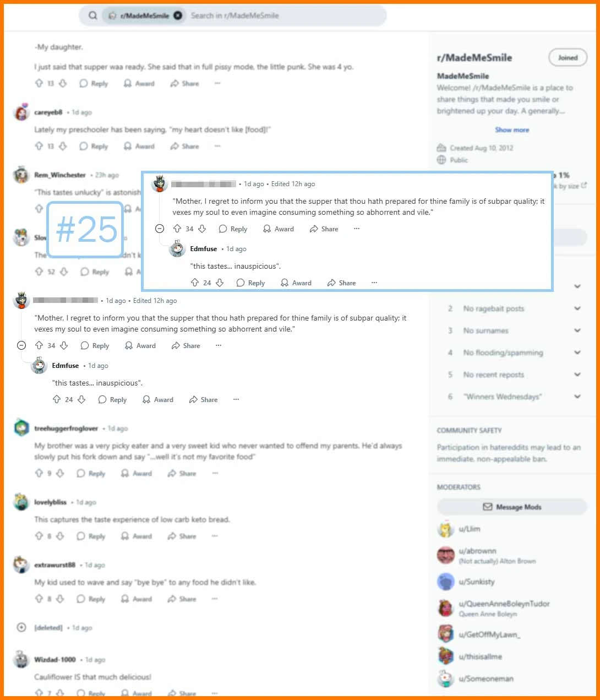The height and width of the screenshot is (700, 600).
Task: Expand the 'No ragebait posts' rule
Action: [577, 308]
